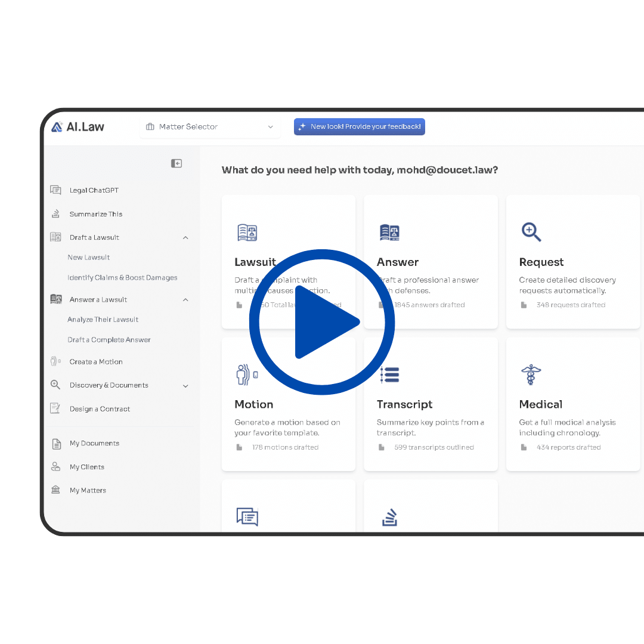Image resolution: width=644 pixels, height=644 pixels.
Task: Expand the Discovery & Documents section
Action: pos(186,385)
